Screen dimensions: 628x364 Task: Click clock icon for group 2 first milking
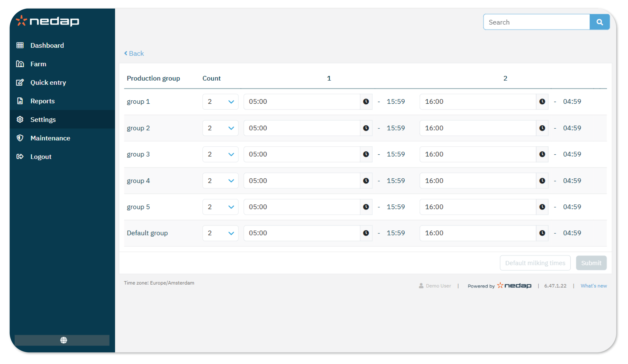[366, 128]
